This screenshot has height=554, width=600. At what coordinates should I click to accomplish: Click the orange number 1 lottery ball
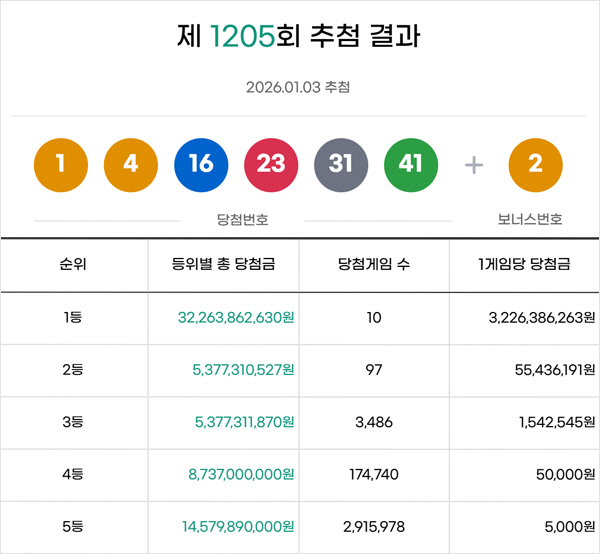(61, 164)
